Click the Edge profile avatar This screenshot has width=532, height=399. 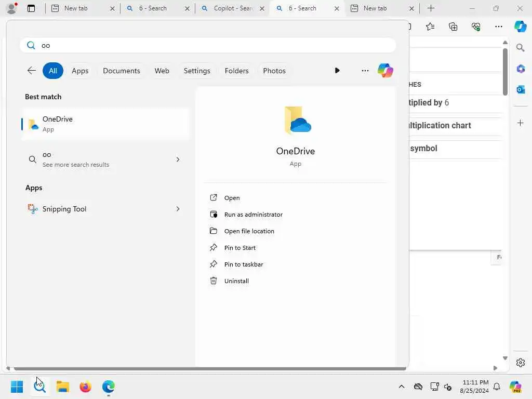pyautogui.click(x=11, y=8)
